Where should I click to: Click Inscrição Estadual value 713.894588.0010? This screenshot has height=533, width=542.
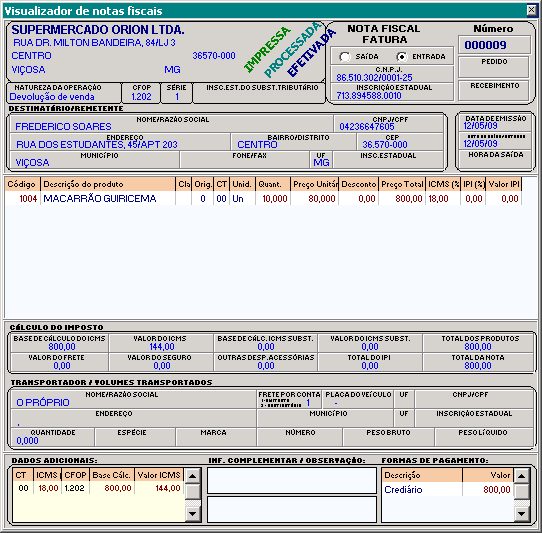click(x=369, y=96)
